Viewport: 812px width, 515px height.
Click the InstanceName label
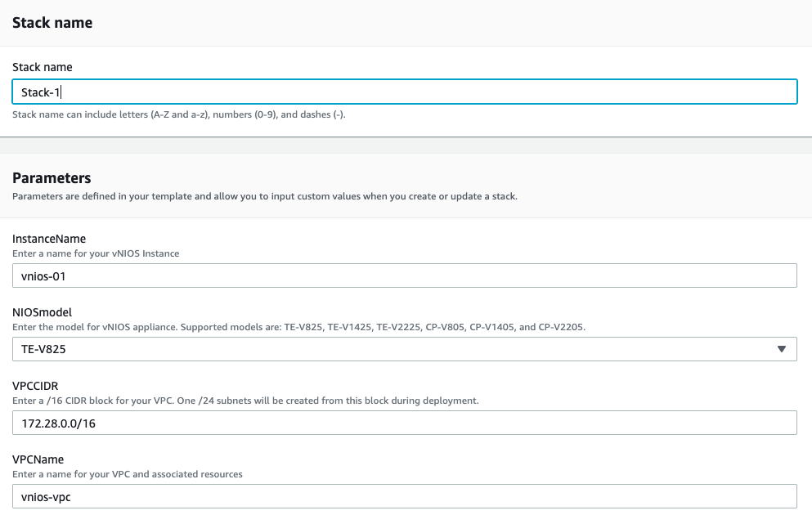click(x=49, y=239)
